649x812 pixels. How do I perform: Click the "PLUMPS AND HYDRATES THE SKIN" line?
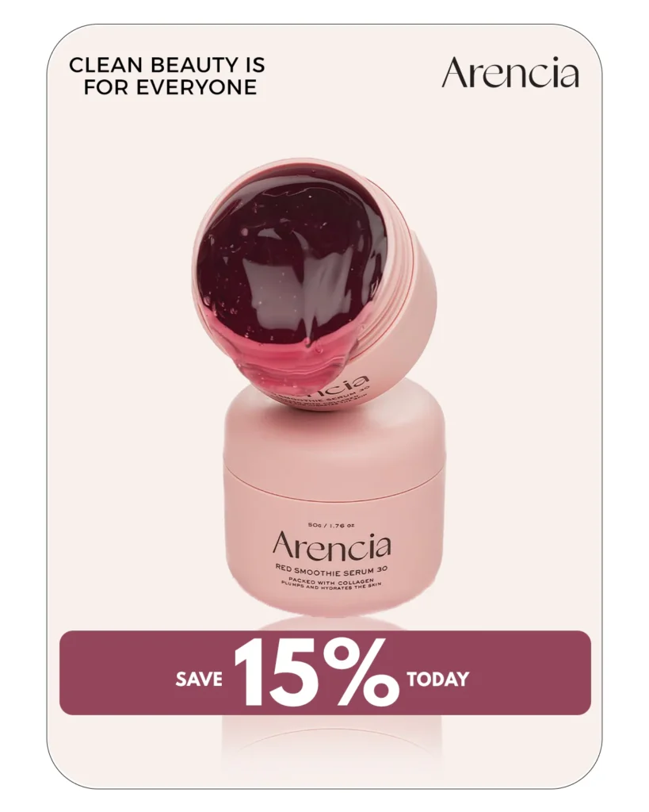(331, 586)
